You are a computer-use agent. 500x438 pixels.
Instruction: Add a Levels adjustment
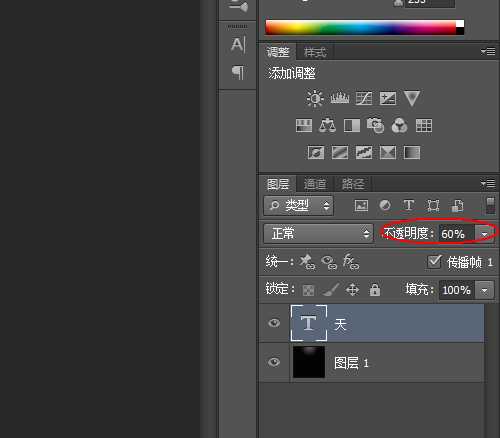pyautogui.click(x=340, y=98)
